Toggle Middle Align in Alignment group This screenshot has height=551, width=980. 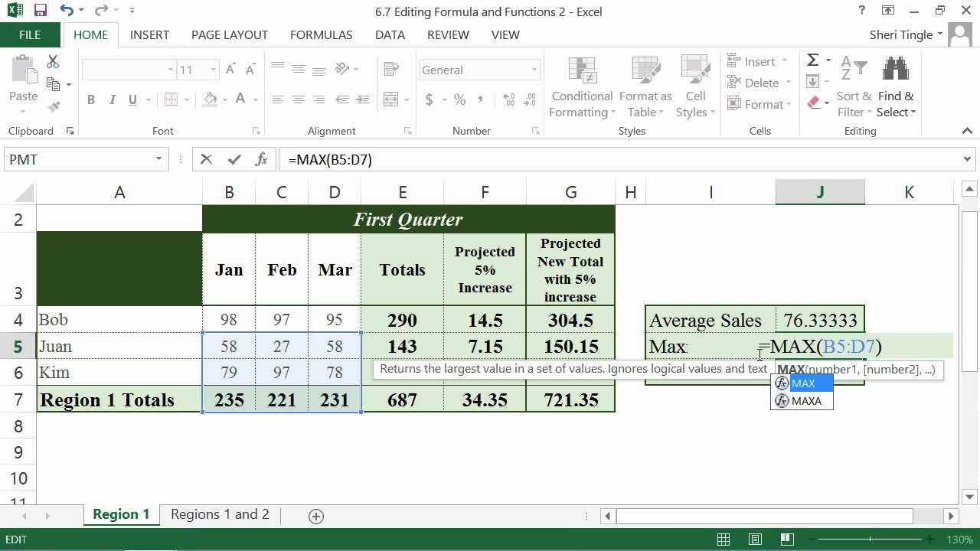[299, 70]
